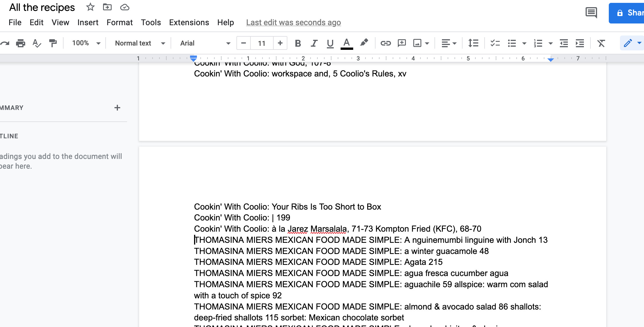This screenshot has height=327, width=644.
Task: Click the Underline formatting icon
Action: point(330,43)
